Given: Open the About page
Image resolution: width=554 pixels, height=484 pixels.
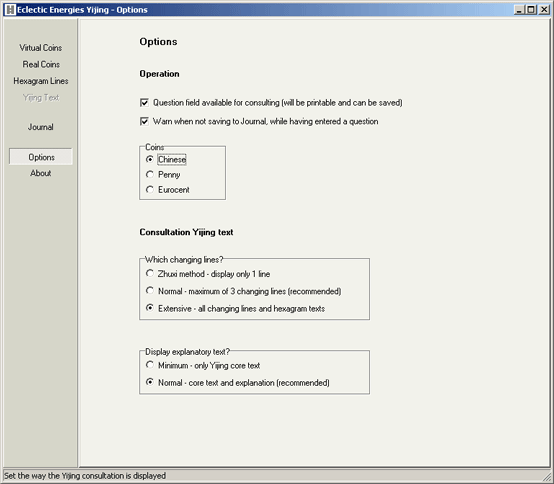Looking at the screenshot, I should (x=41, y=173).
